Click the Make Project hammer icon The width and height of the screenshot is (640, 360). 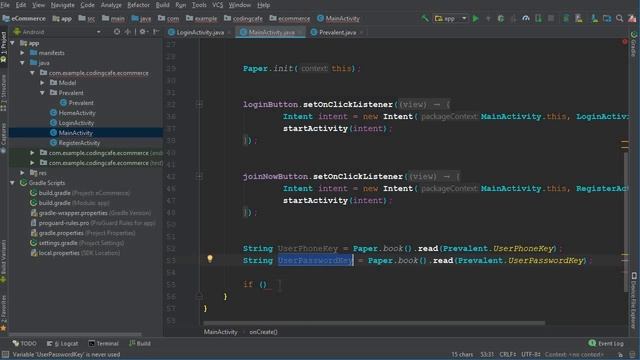[425, 18]
